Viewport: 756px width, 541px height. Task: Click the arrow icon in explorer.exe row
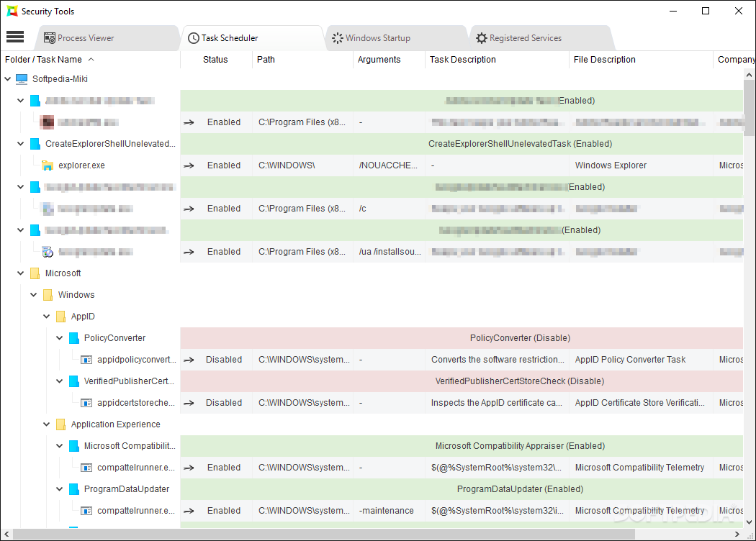[x=189, y=165]
